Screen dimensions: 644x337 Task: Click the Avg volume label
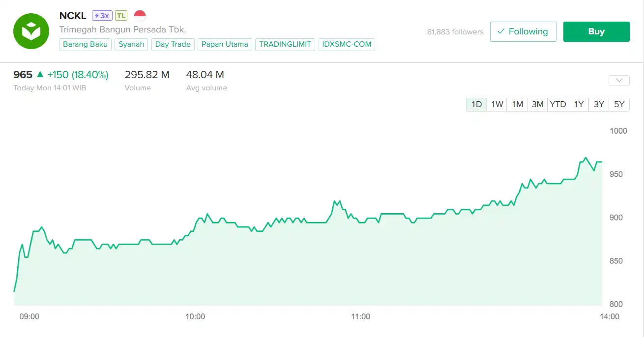[206, 88]
